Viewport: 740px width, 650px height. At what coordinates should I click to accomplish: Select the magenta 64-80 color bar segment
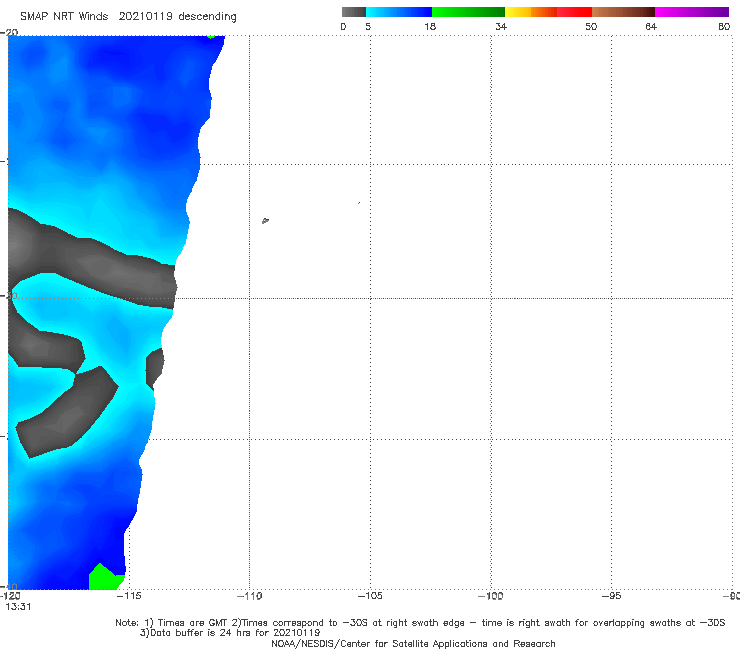tap(692, 12)
